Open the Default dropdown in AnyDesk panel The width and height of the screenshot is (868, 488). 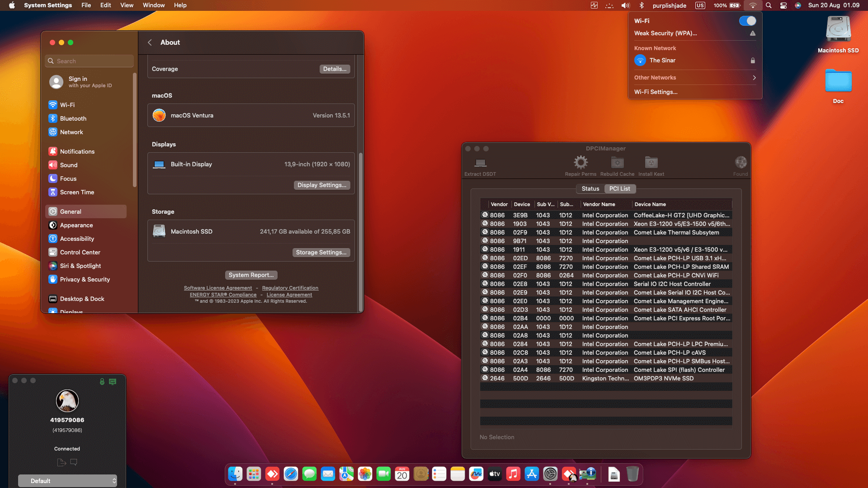(67, 481)
